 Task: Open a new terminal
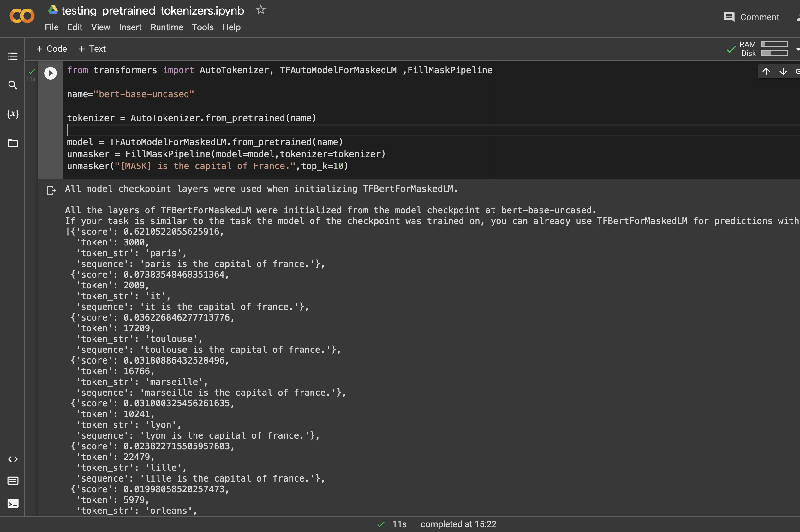(x=13, y=504)
